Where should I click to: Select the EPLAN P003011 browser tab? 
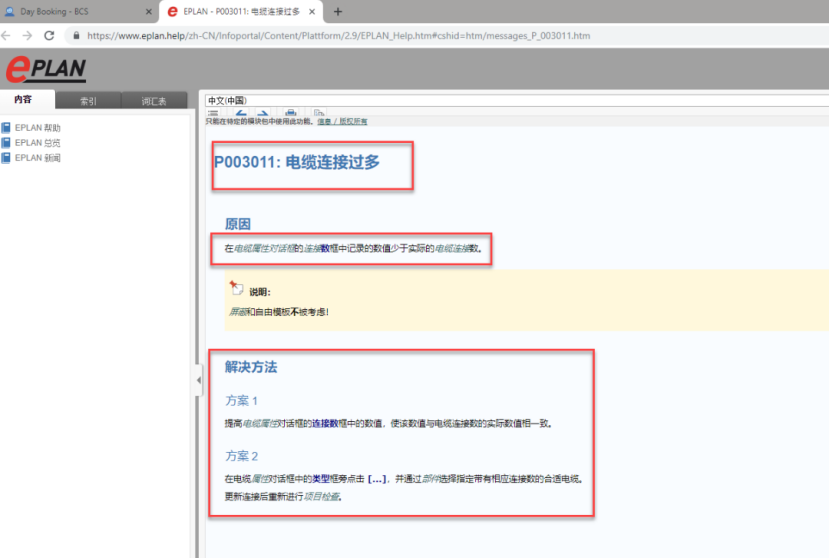coord(241,12)
